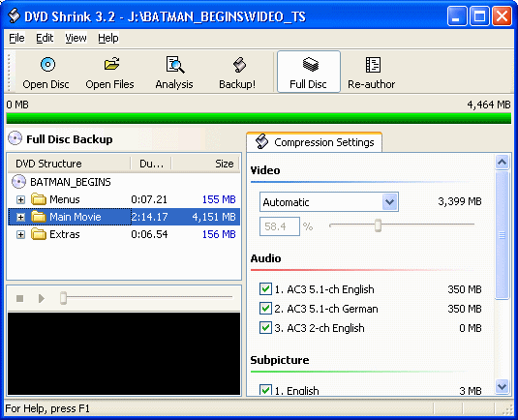The width and height of the screenshot is (518, 420).
Task: Open the Automatic video compression dropdown
Action: point(390,201)
